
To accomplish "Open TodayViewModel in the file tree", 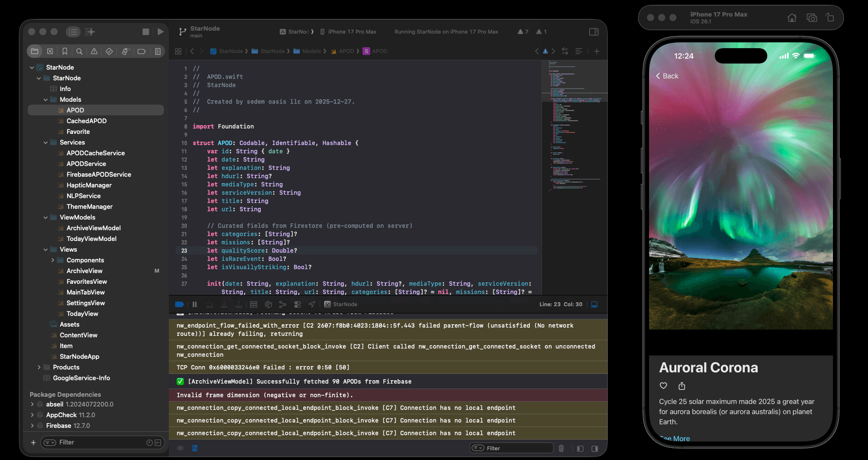I will point(91,239).
